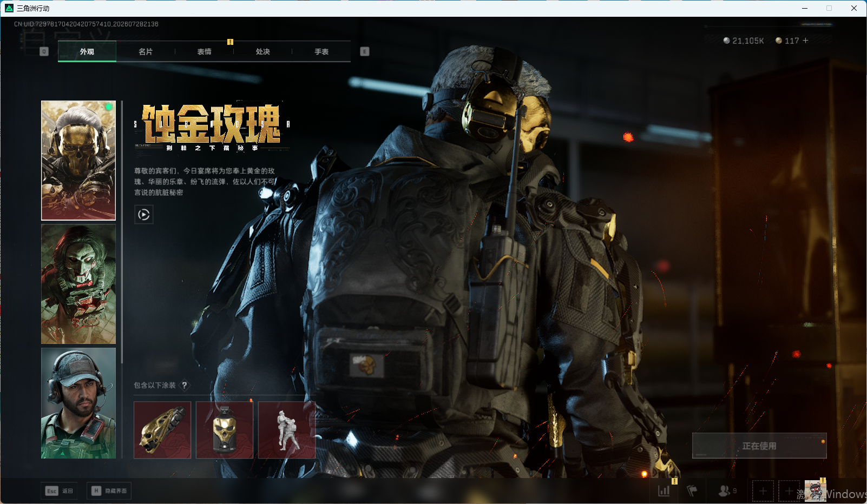Image resolution: width=867 pixels, height=504 pixels.
Task: Click the skin list vertical scrollbar
Action: coord(122,231)
